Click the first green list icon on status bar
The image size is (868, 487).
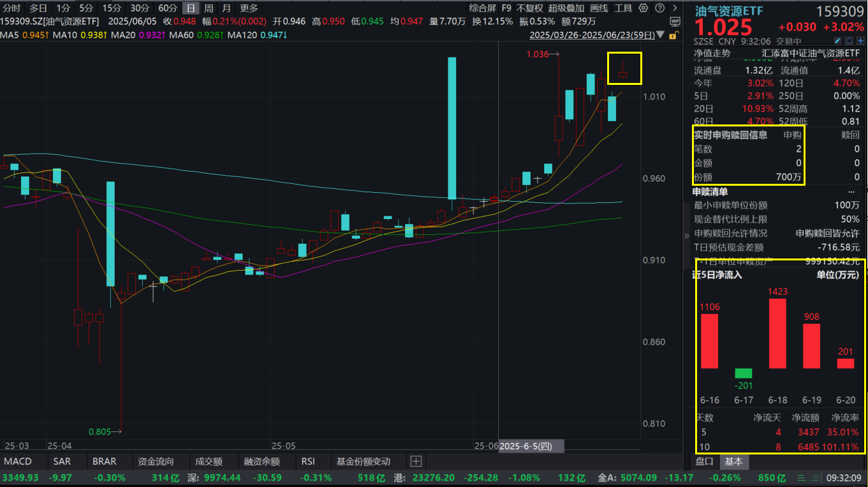pos(800,477)
